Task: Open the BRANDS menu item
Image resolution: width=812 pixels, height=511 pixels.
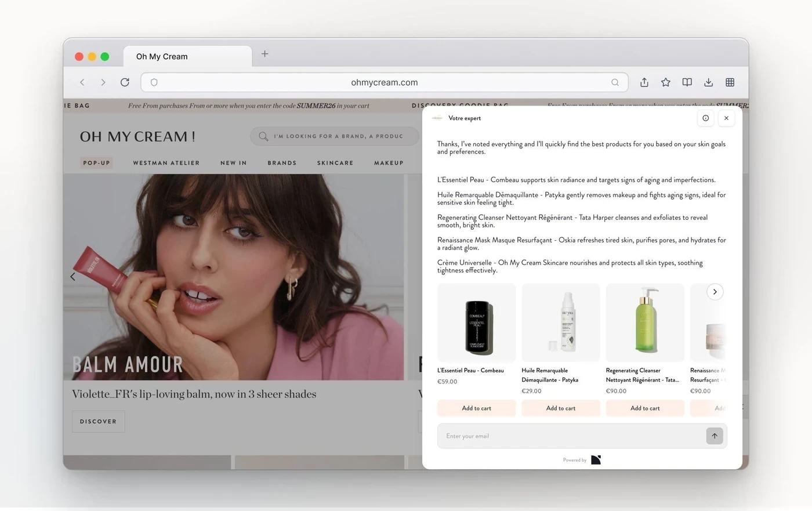Action: 282,163
